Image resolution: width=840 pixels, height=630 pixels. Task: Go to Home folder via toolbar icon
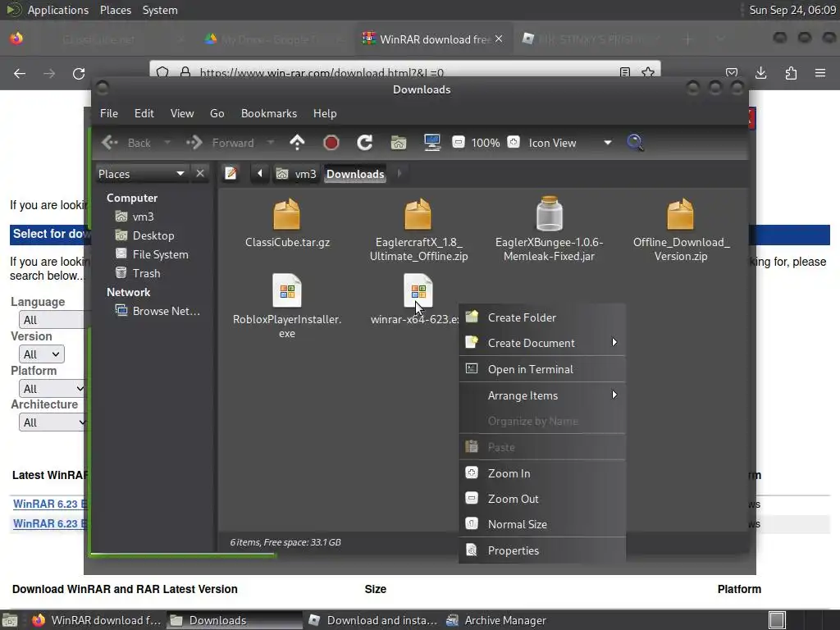tap(398, 143)
